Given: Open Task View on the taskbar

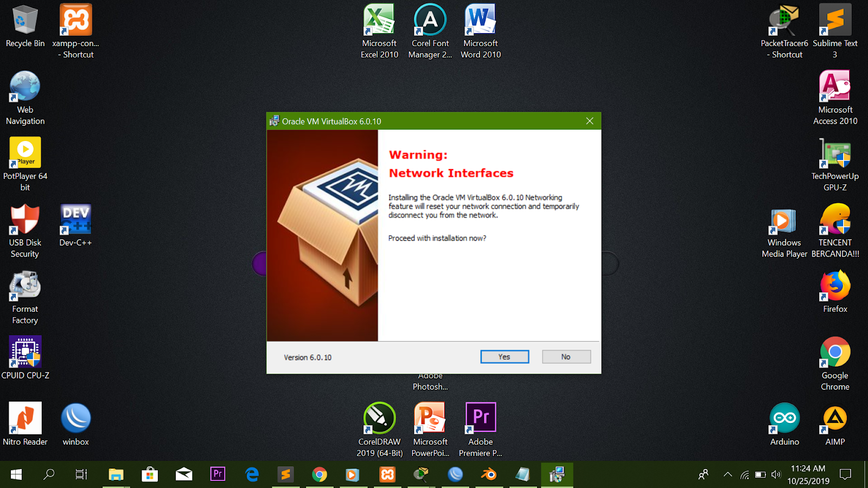Looking at the screenshot, I should tap(81, 475).
